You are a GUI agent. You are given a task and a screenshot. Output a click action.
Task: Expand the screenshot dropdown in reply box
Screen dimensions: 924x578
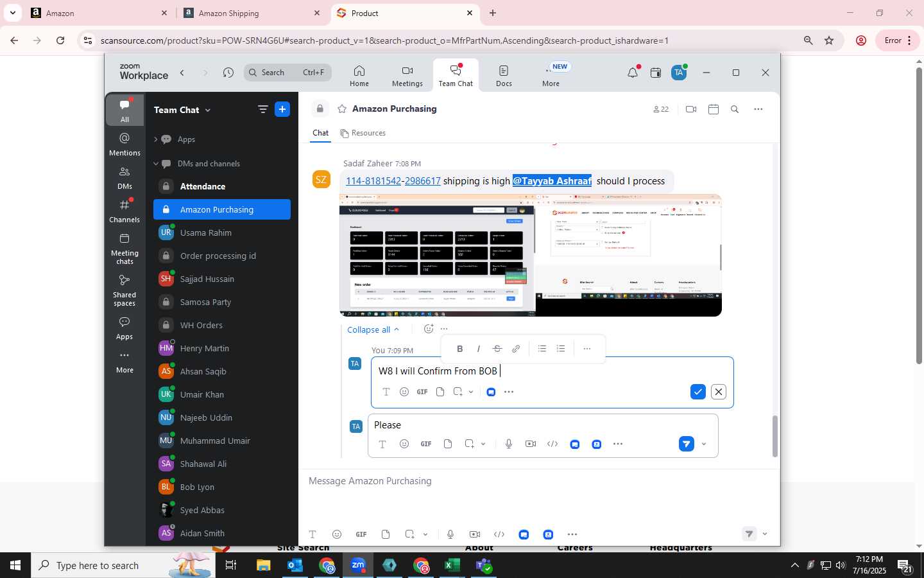(x=483, y=444)
